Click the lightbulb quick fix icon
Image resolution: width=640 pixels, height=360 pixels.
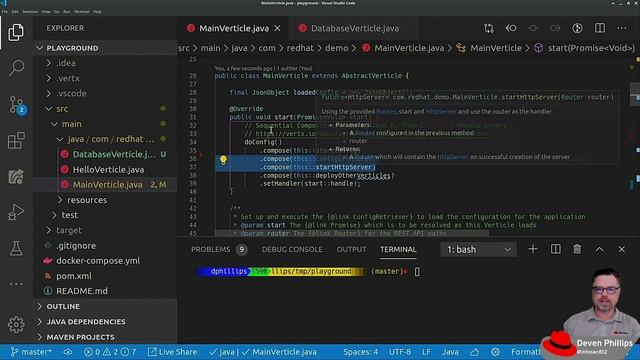[223, 160]
